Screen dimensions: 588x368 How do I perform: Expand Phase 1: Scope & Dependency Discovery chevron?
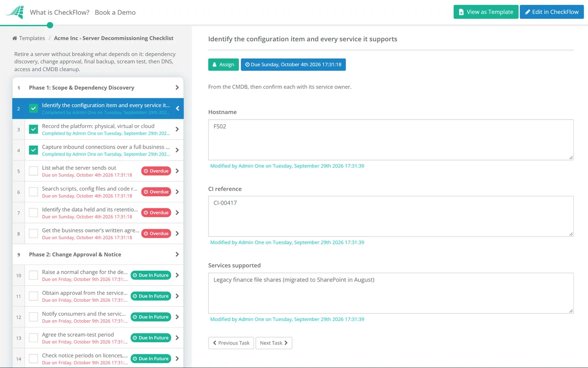[x=177, y=87]
